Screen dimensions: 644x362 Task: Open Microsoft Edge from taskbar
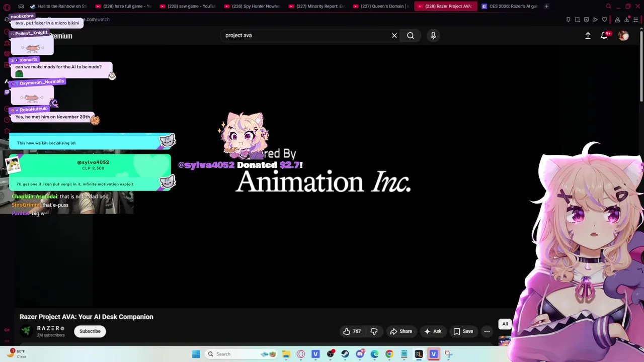point(374,354)
